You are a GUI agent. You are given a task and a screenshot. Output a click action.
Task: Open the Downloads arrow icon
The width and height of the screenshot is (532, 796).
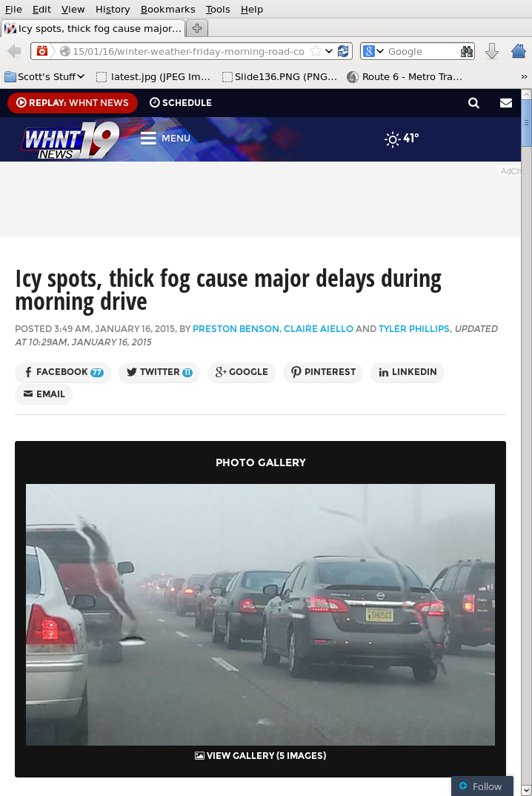tap(491, 51)
